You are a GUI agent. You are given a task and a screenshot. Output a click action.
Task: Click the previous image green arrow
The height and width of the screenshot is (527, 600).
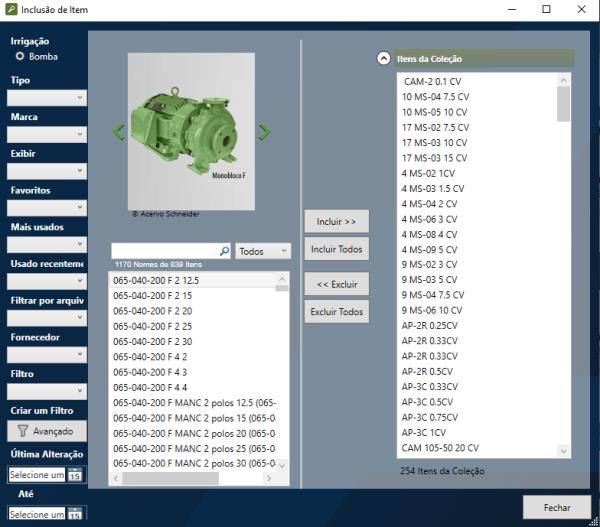click(117, 131)
